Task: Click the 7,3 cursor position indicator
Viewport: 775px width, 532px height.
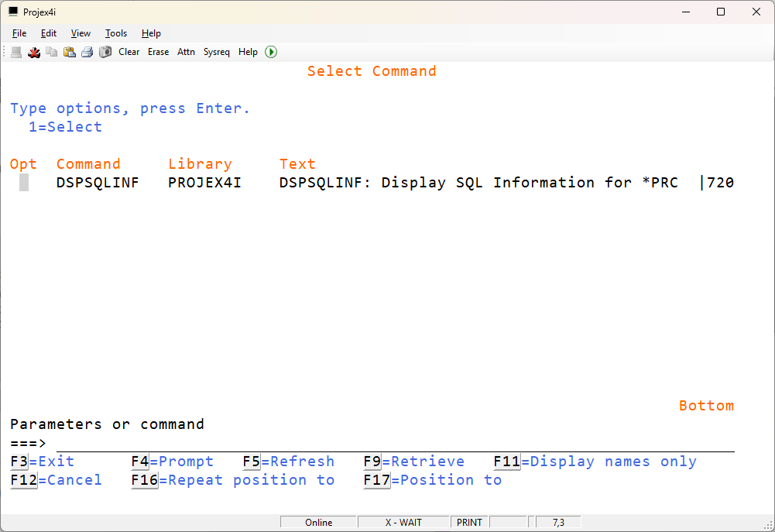Action: (558, 523)
